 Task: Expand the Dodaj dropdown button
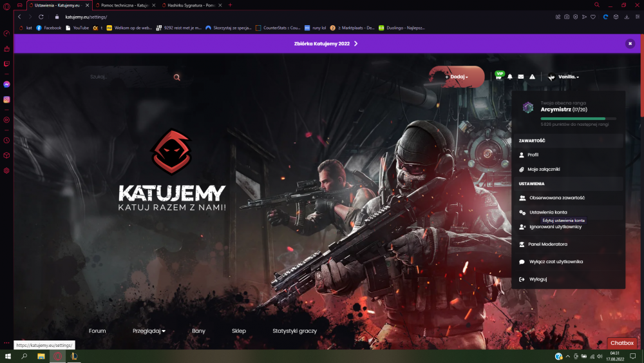[457, 77]
